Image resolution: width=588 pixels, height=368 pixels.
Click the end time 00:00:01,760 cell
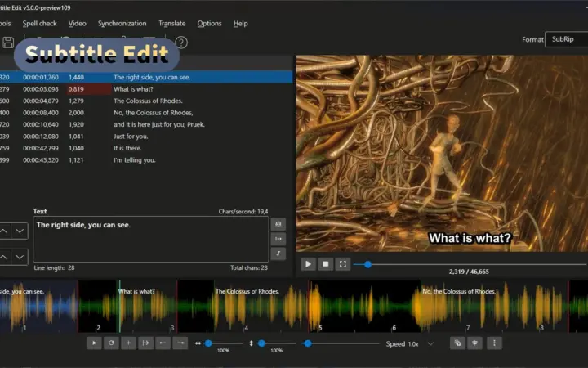[x=41, y=77]
